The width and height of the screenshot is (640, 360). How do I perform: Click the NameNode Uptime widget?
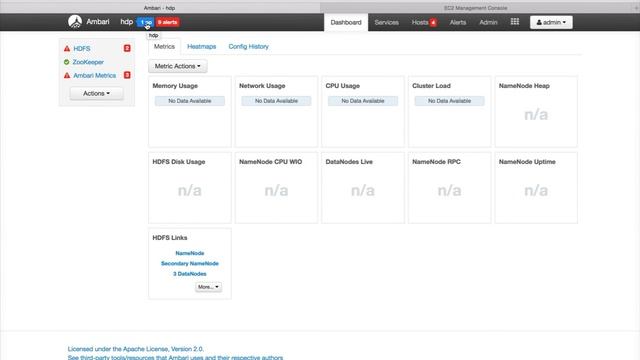pyautogui.click(x=536, y=188)
